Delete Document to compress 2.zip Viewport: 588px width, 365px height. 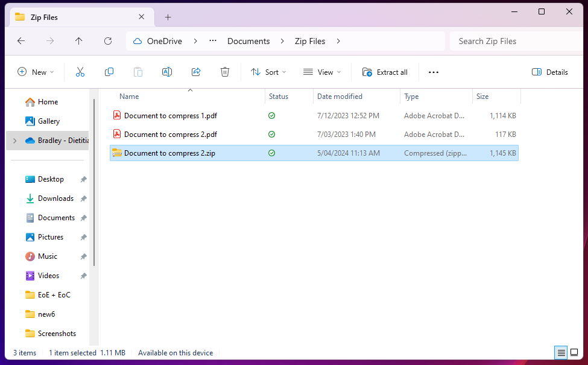pos(225,72)
